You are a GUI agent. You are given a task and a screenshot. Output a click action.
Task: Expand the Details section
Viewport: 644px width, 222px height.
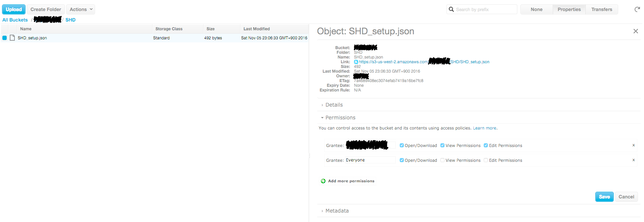click(x=334, y=105)
